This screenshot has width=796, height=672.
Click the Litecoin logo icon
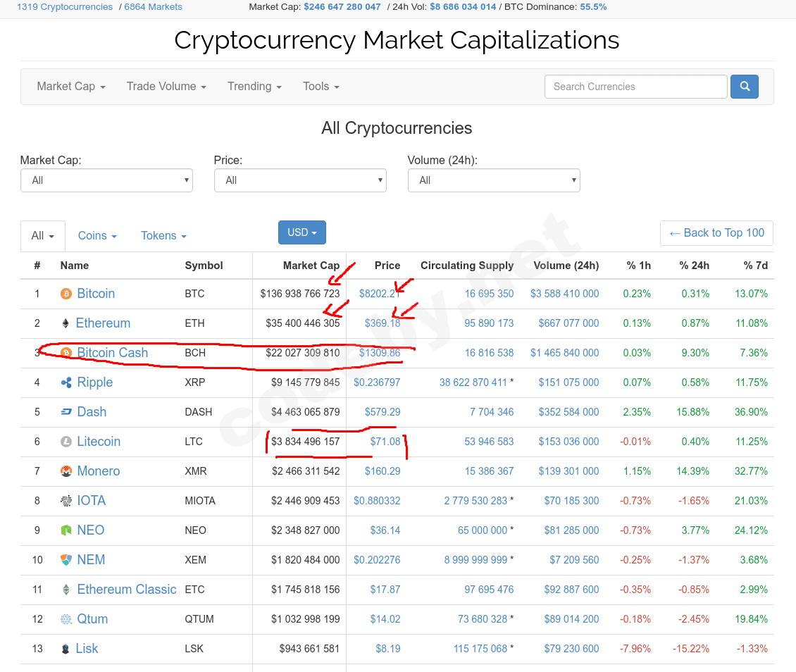[x=66, y=442]
